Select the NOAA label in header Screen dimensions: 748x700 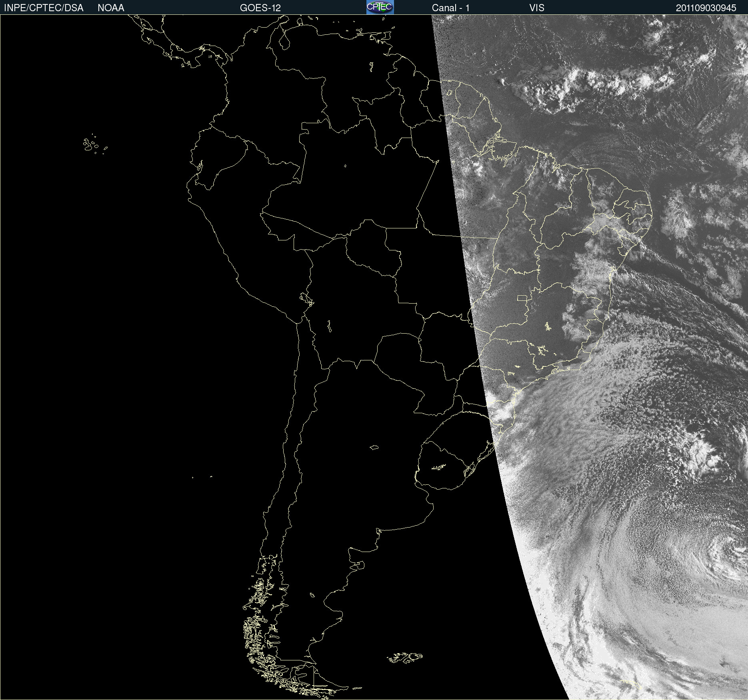(111, 8)
